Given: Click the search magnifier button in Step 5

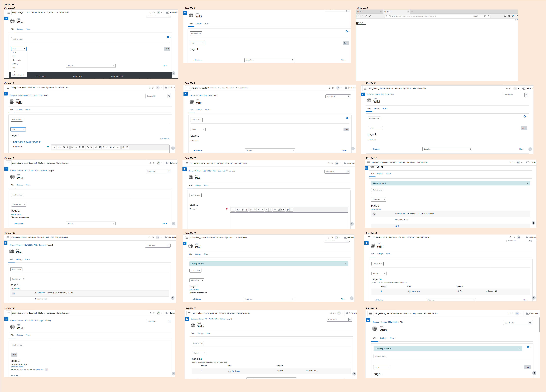Looking at the screenshot, I should click(169, 96).
